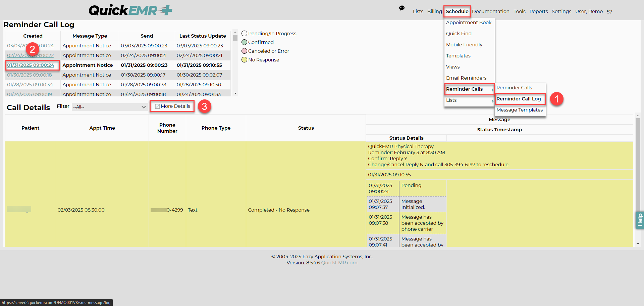
Task: Click the Phone Number column header
Action: pos(167,128)
